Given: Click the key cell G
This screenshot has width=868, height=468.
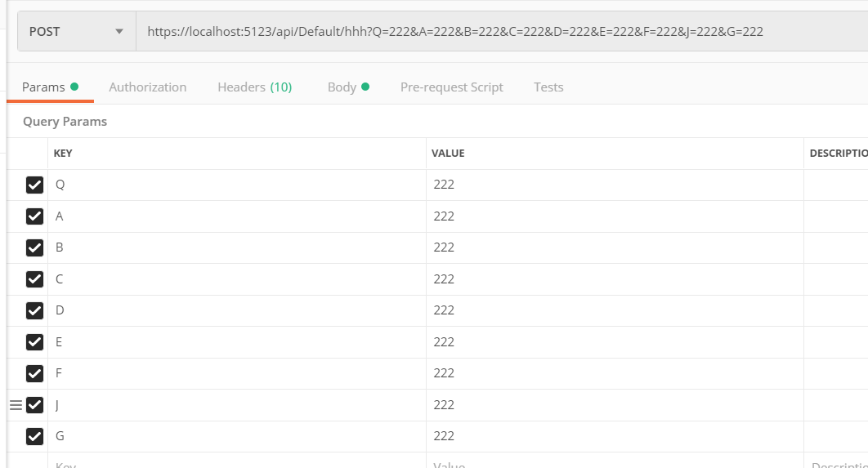Looking at the screenshot, I should tap(237, 436).
